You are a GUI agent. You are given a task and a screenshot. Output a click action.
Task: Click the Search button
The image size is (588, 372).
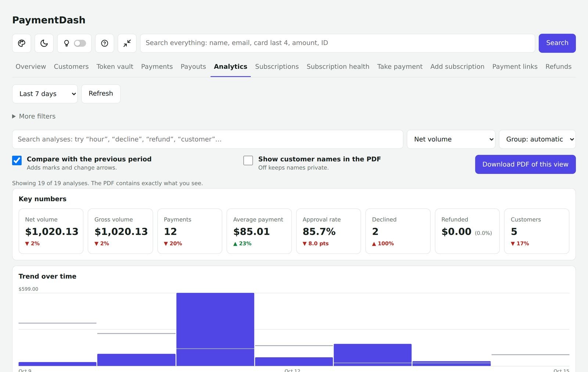click(557, 43)
